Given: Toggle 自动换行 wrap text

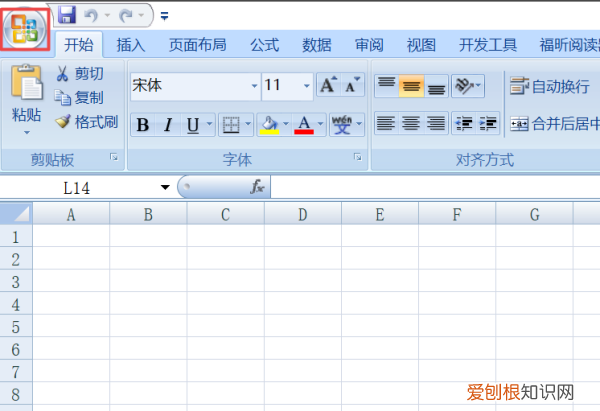Looking at the screenshot, I should (x=549, y=86).
